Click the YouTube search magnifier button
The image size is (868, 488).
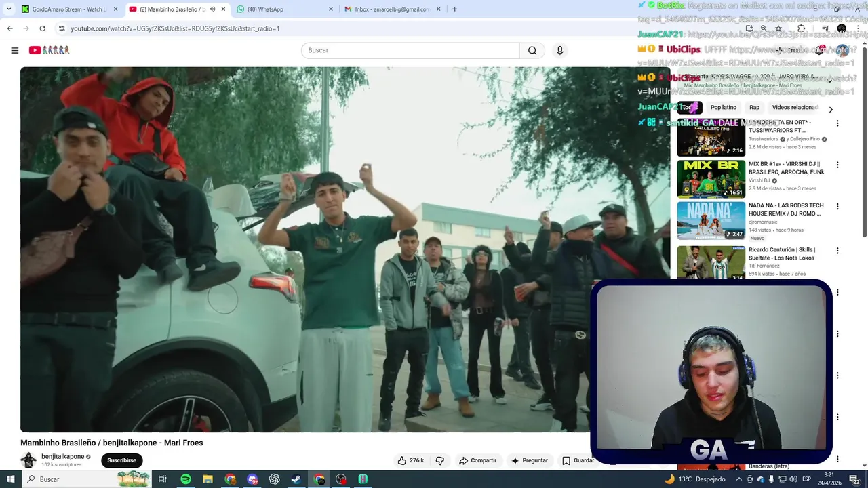(x=532, y=50)
